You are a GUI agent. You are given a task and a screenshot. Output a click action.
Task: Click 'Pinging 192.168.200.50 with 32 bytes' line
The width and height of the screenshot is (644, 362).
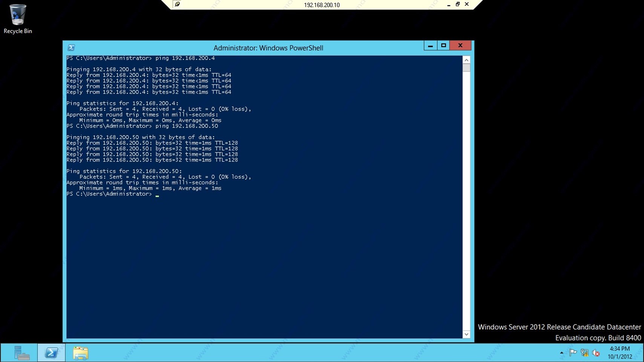point(141,137)
